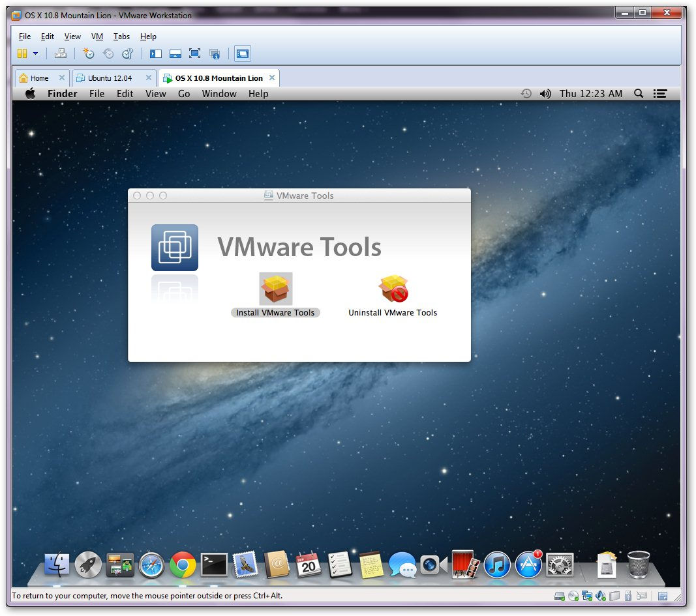Launch iTunes from the Dock
Screen dimensions: 696x616
pyautogui.click(x=496, y=565)
